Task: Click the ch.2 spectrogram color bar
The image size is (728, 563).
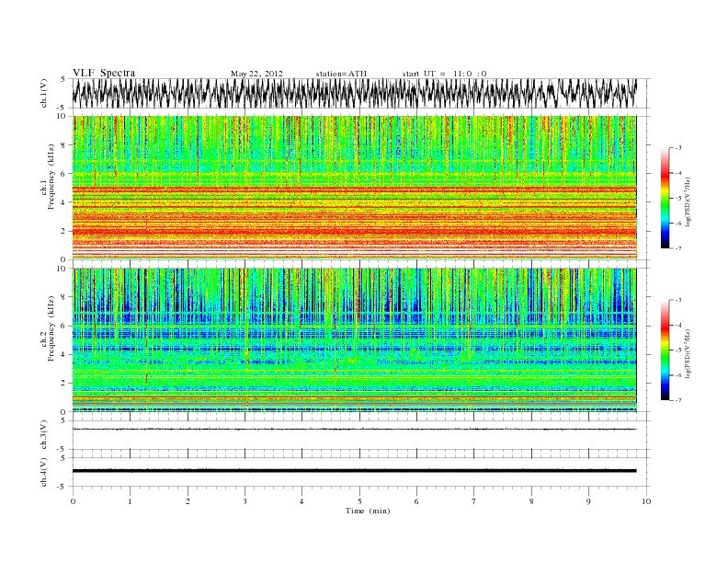Action: (665, 350)
